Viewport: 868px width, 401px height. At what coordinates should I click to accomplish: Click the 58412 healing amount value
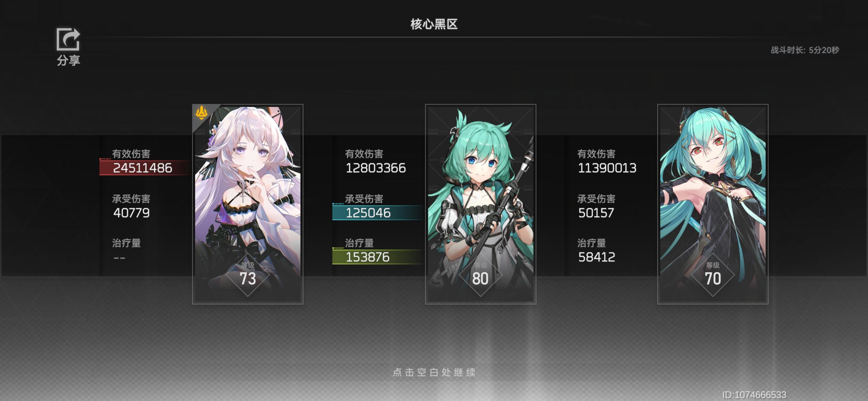(597, 257)
